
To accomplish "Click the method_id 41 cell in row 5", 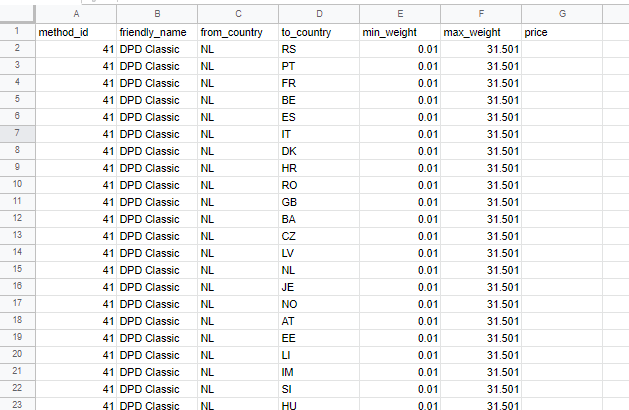I will pyautogui.click(x=76, y=100).
